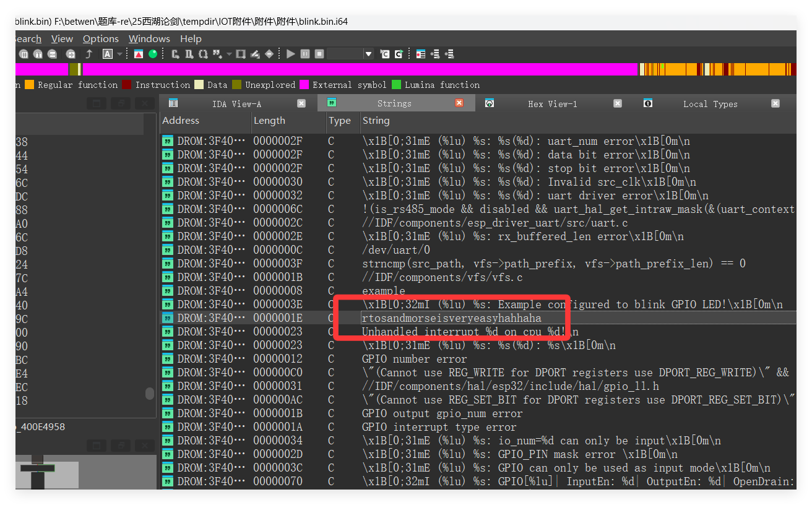Open the debugger selection dropdown arrow
The height and width of the screenshot is (505, 812).
click(369, 54)
